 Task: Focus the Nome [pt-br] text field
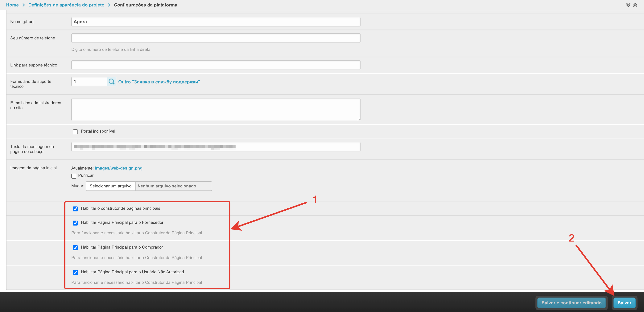[x=216, y=22]
